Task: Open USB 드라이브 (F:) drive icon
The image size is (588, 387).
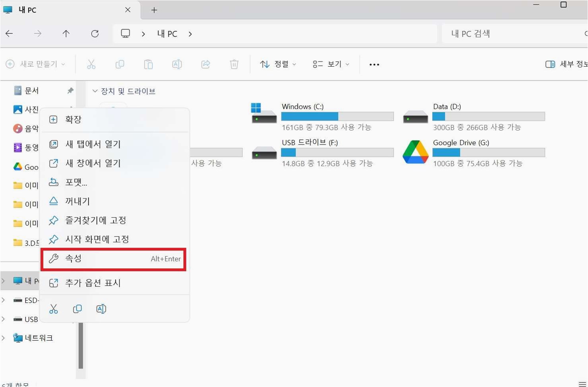Action: [x=264, y=153]
